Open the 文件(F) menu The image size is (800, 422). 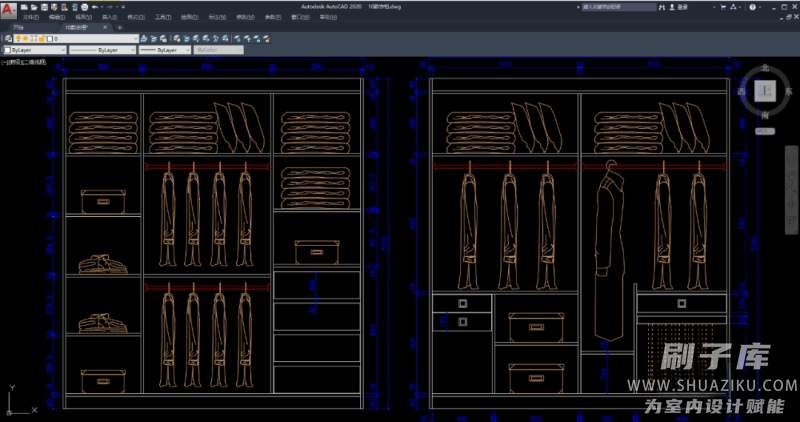click(31, 17)
